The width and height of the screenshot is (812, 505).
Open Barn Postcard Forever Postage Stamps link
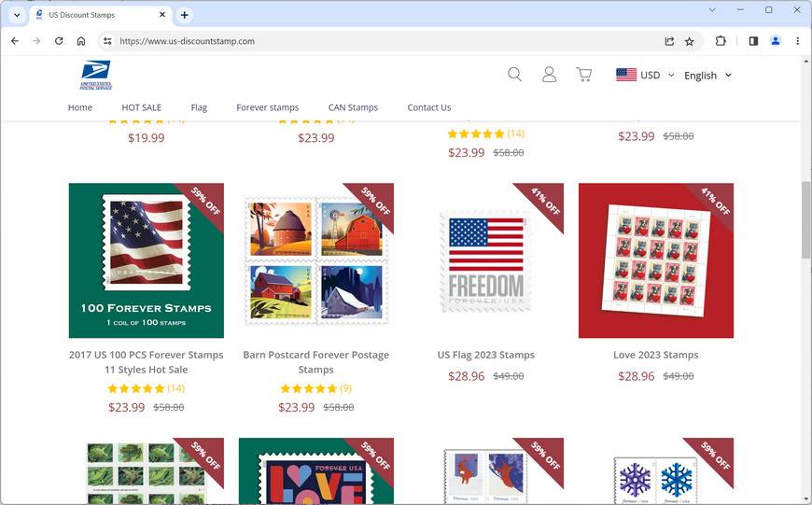(315, 362)
